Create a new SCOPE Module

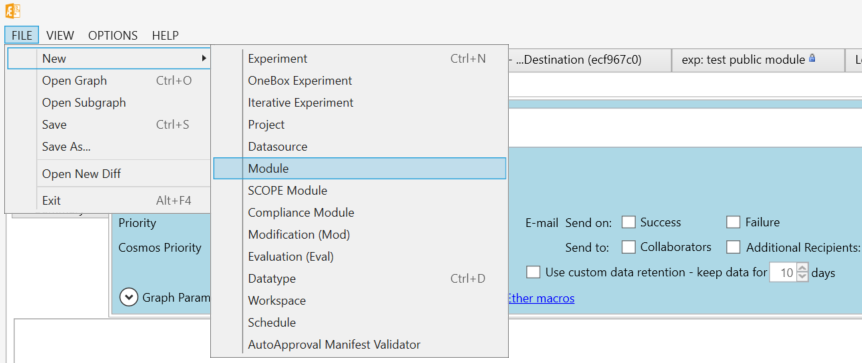pos(360,190)
